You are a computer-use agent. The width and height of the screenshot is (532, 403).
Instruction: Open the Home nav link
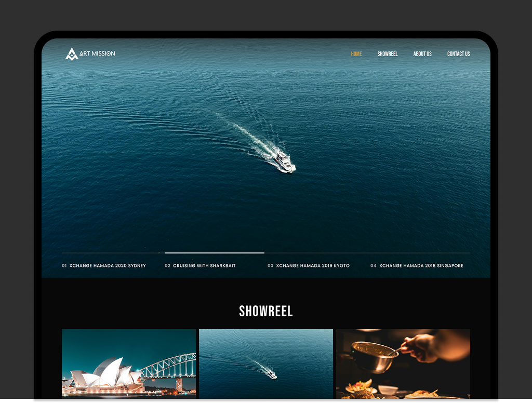click(x=356, y=54)
